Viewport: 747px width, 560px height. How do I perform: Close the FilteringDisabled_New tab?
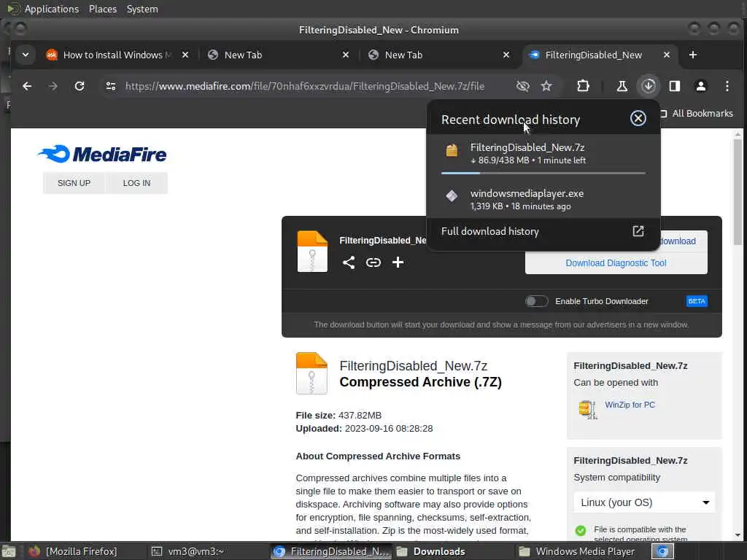[x=667, y=55]
